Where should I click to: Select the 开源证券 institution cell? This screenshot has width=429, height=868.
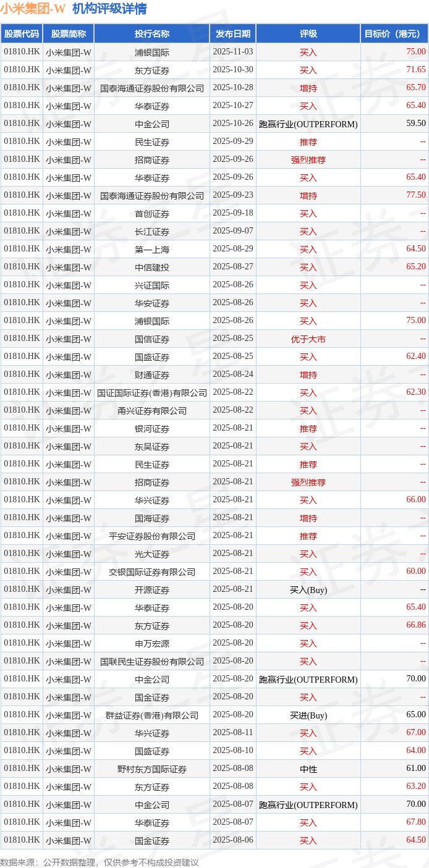(152, 590)
